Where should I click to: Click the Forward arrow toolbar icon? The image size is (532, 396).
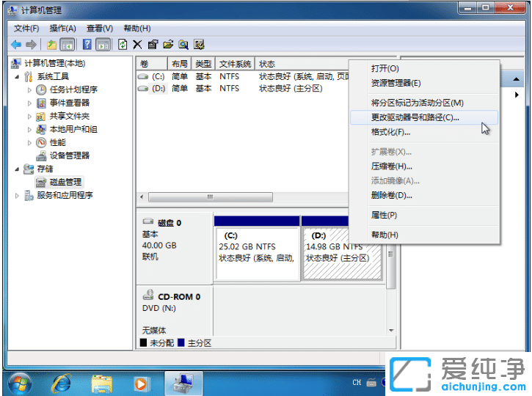tap(32, 45)
